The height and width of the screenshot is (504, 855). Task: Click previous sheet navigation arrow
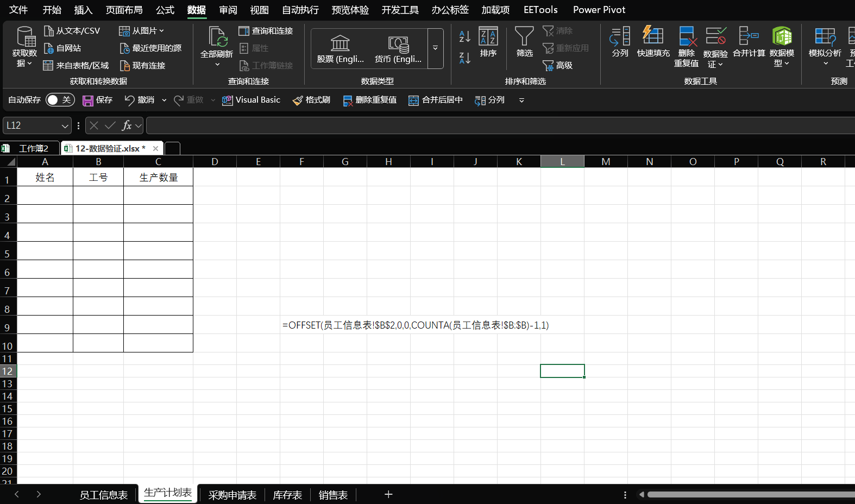[x=17, y=494]
